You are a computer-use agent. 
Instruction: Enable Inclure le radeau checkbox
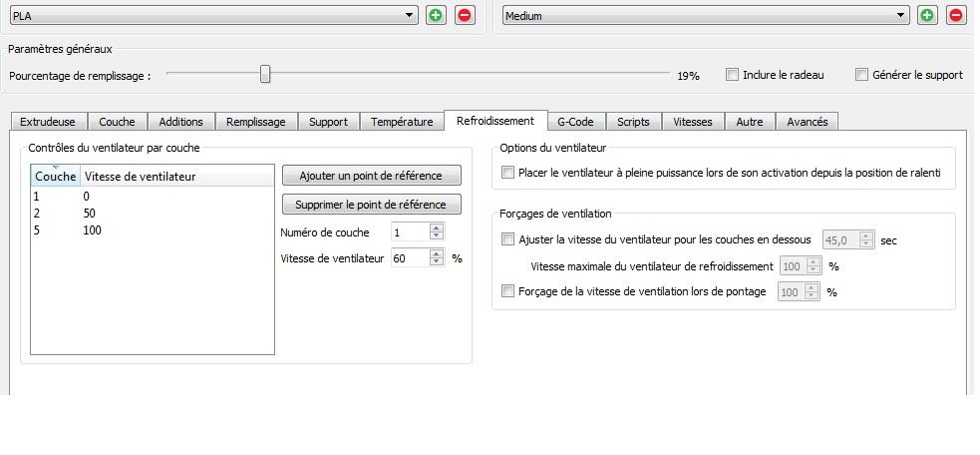click(732, 75)
